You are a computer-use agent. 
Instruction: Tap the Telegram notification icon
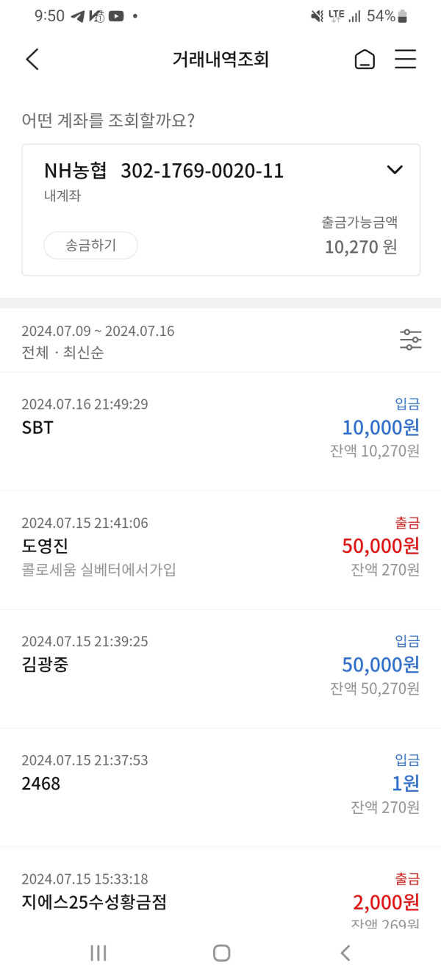pyautogui.click(x=78, y=16)
